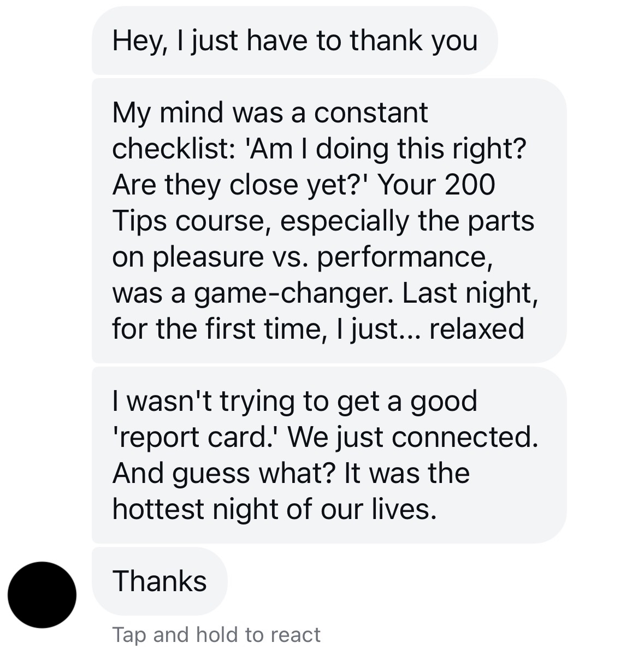This screenshot has height=666, width=644.
Task: Click the "Thanks" message bubble
Action: [159, 581]
